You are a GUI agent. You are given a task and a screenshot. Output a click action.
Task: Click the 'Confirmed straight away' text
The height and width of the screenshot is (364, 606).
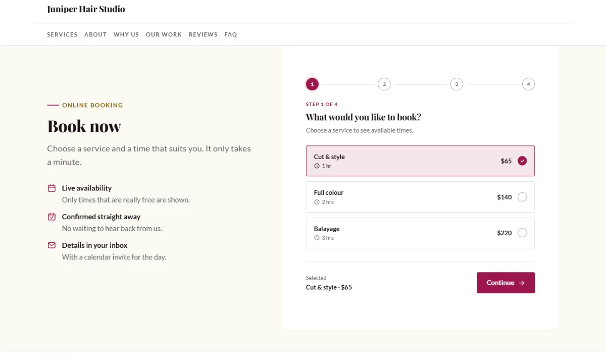(101, 217)
